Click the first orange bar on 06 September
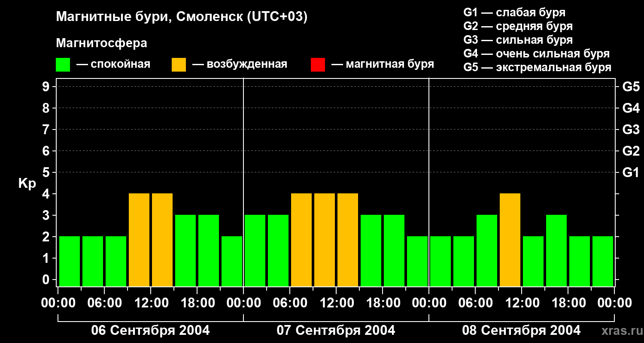 [139, 240]
